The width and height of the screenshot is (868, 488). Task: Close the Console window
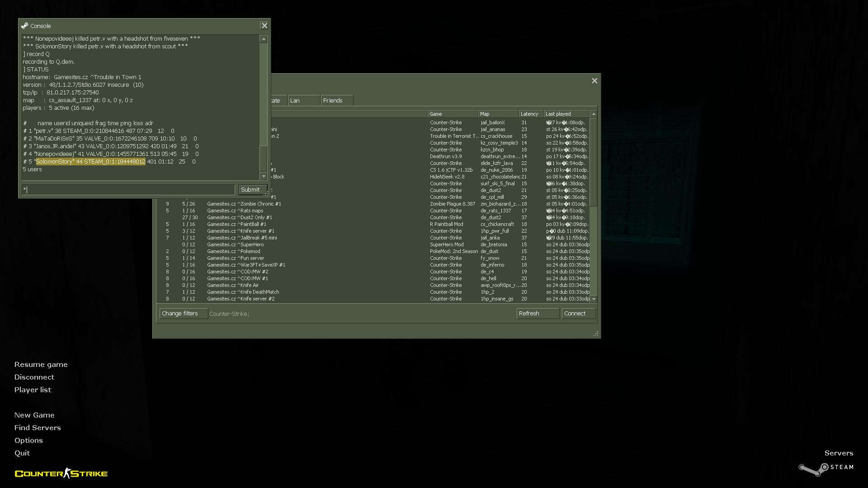264,26
